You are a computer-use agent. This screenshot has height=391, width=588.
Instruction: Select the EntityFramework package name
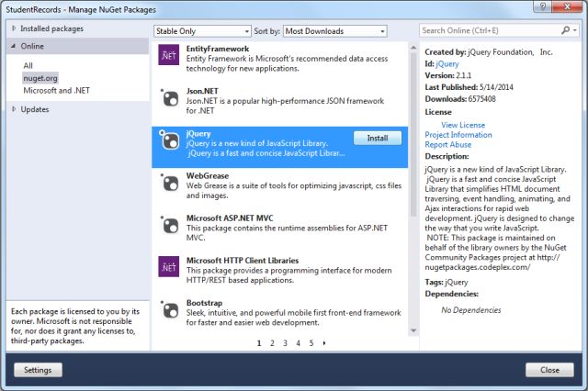point(218,49)
